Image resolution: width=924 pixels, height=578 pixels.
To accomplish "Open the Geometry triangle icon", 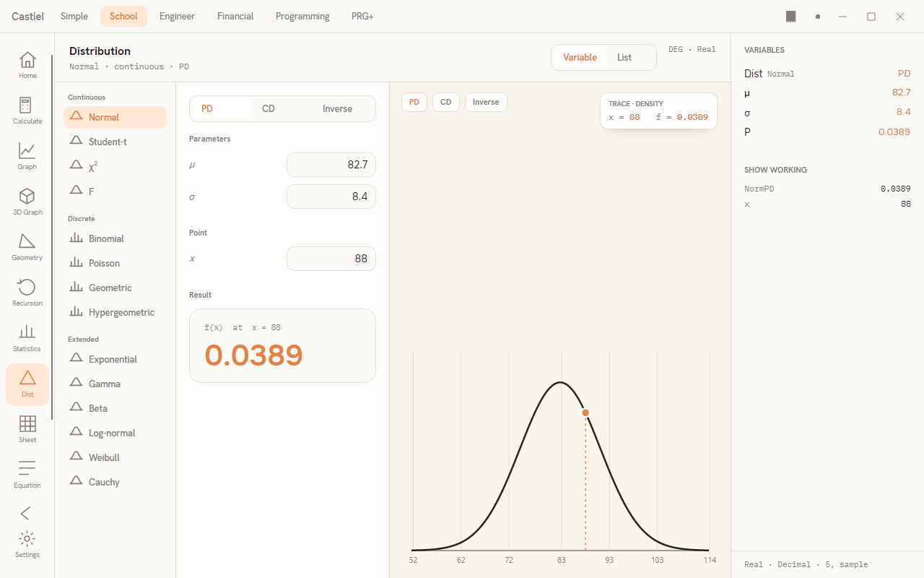I will point(27,247).
